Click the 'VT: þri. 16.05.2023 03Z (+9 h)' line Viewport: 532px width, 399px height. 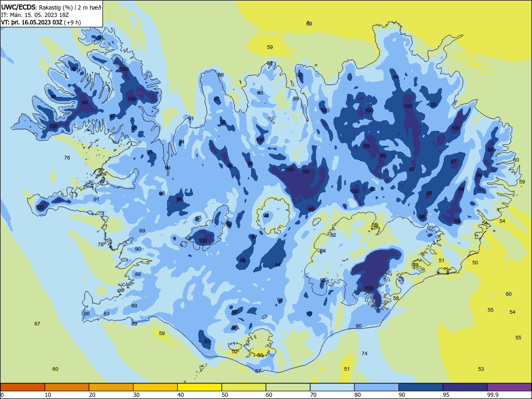coord(41,22)
